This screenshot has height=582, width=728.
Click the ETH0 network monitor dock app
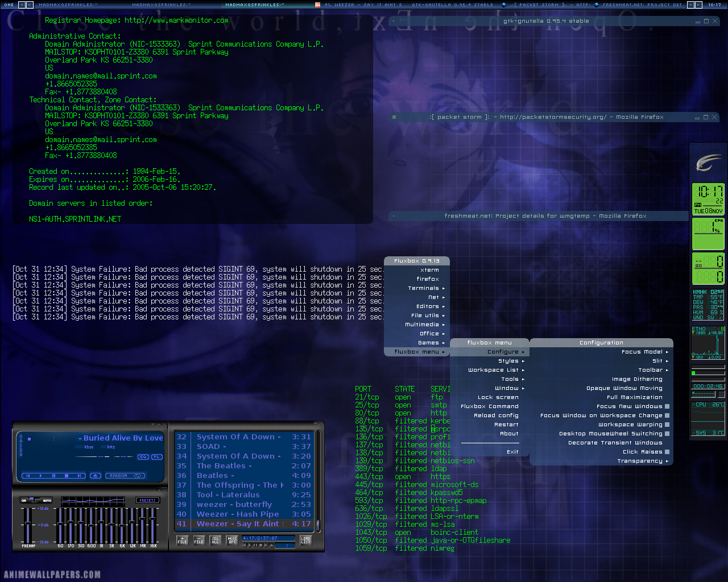point(708,343)
